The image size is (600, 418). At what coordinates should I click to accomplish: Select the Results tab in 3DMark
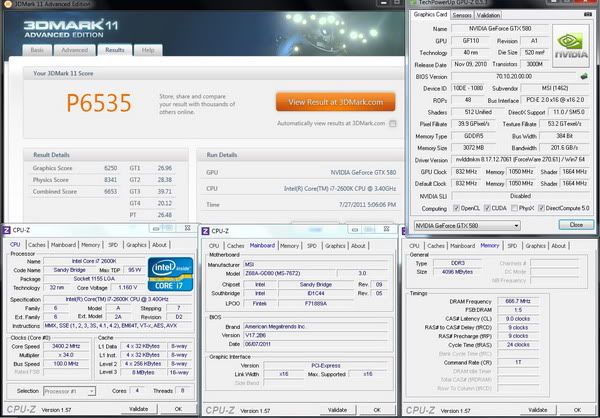(115, 50)
